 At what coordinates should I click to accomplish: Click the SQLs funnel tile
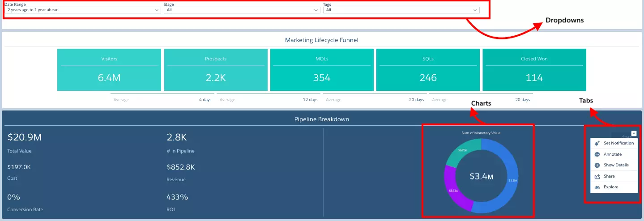click(x=428, y=70)
